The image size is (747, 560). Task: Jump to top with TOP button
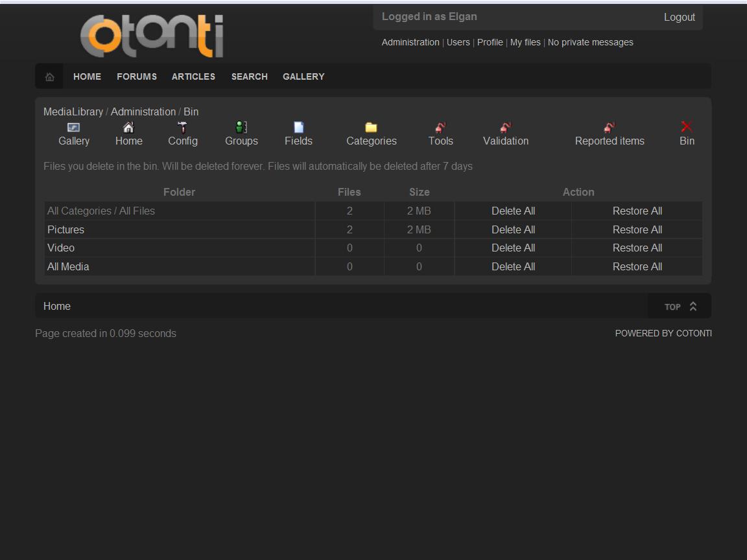click(680, 307)
